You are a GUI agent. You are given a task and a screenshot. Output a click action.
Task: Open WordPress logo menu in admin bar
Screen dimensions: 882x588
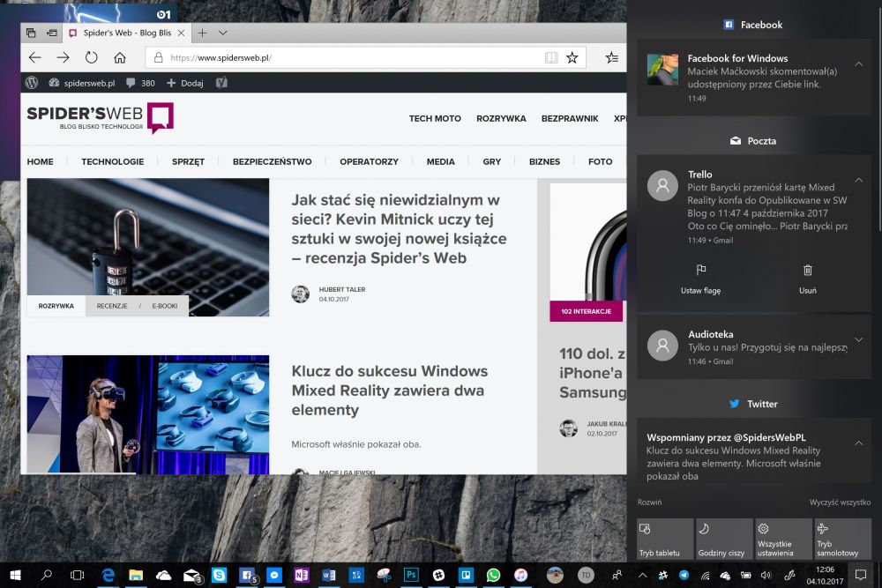(x=32, y=83)
